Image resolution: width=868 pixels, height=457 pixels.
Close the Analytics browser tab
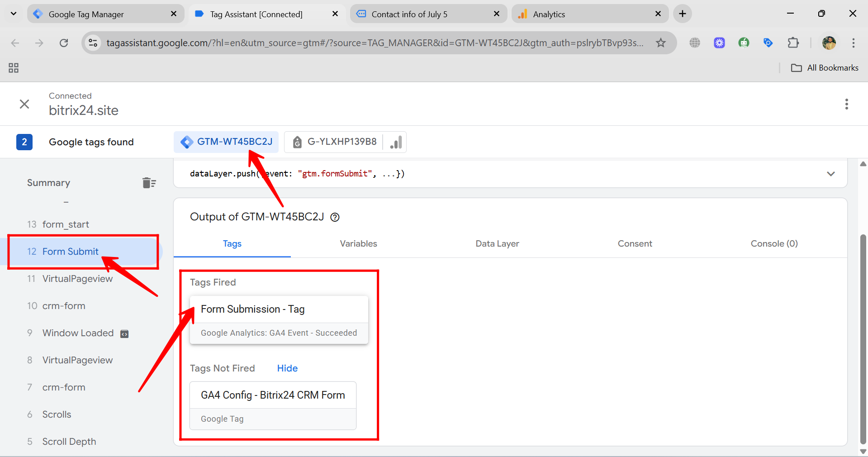(x=658, y=14)
